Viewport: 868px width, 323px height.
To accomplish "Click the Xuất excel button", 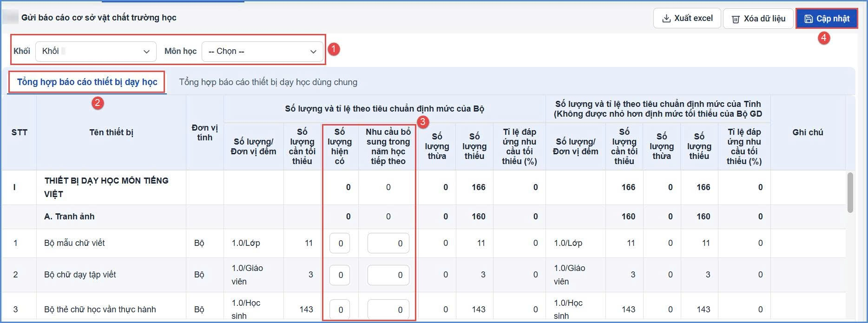I will tap(687, 18).
